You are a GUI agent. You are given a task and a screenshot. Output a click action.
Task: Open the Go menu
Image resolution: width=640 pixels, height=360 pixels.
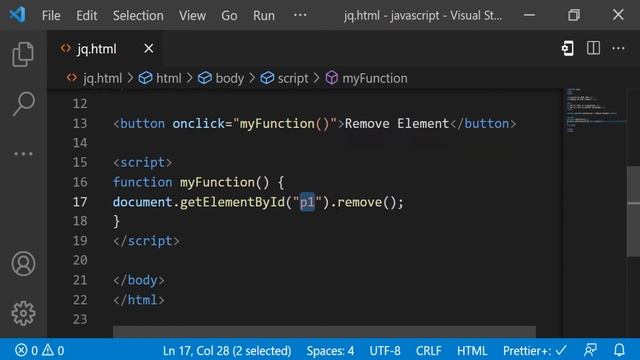[x=229, y=16]
